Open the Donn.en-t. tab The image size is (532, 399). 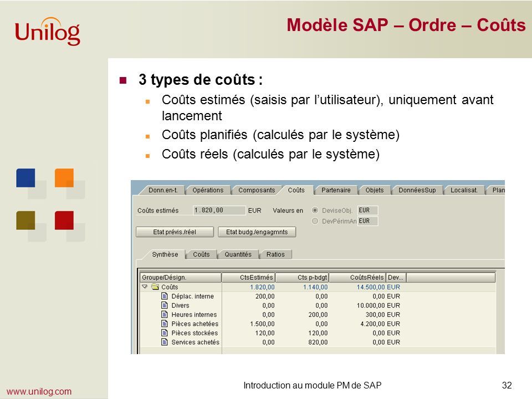pyautogui.click(x=163, y=190)
